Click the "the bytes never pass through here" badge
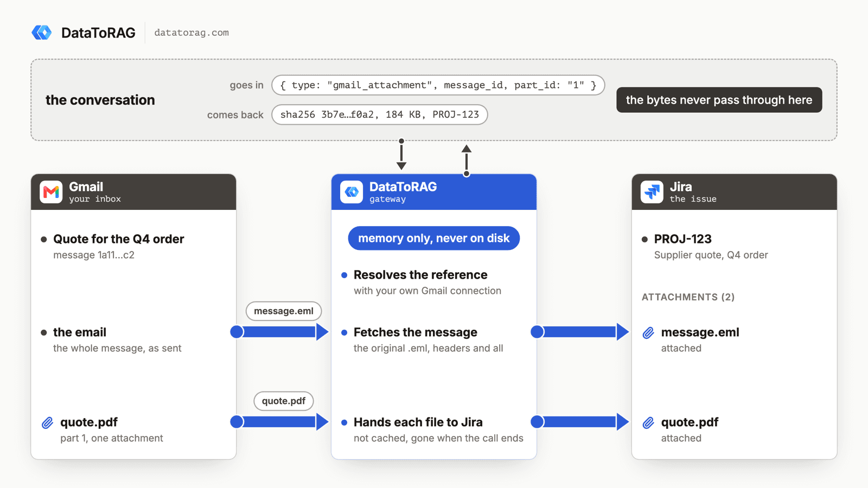 coord(719,100)
